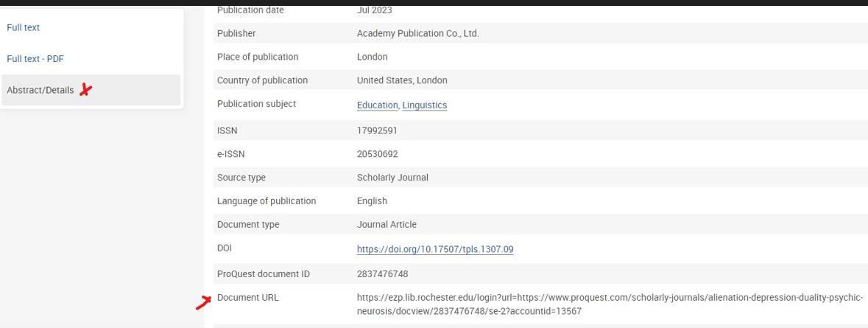Viewport: 868px width, 328px height.
Task: Click the publisher name Academy Publication Co., Ltd.
Action: [x=417, y=33]
